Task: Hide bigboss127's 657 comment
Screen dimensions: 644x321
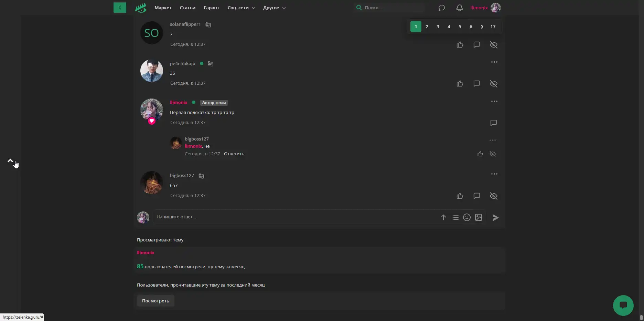Action: pyautogui.click(x=494, y=196)
